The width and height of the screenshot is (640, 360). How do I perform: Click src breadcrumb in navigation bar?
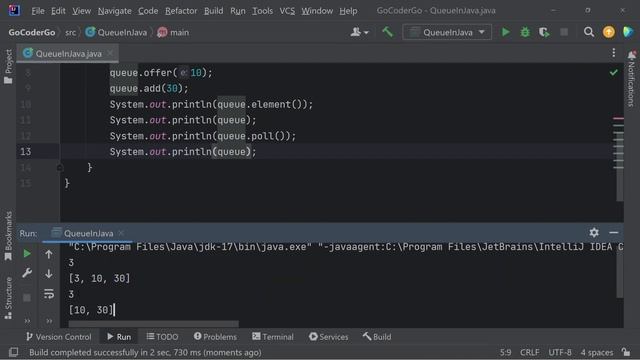[x=70, y=32]
